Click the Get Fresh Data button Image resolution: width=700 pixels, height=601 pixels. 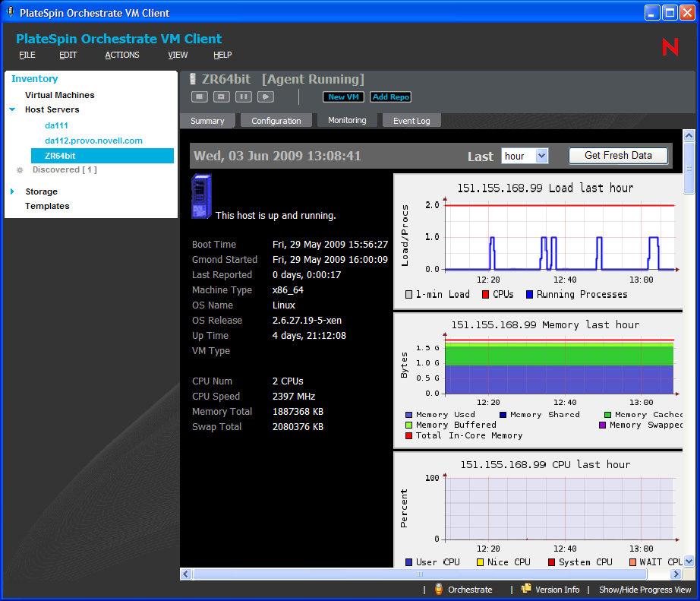tap(618, 155)
